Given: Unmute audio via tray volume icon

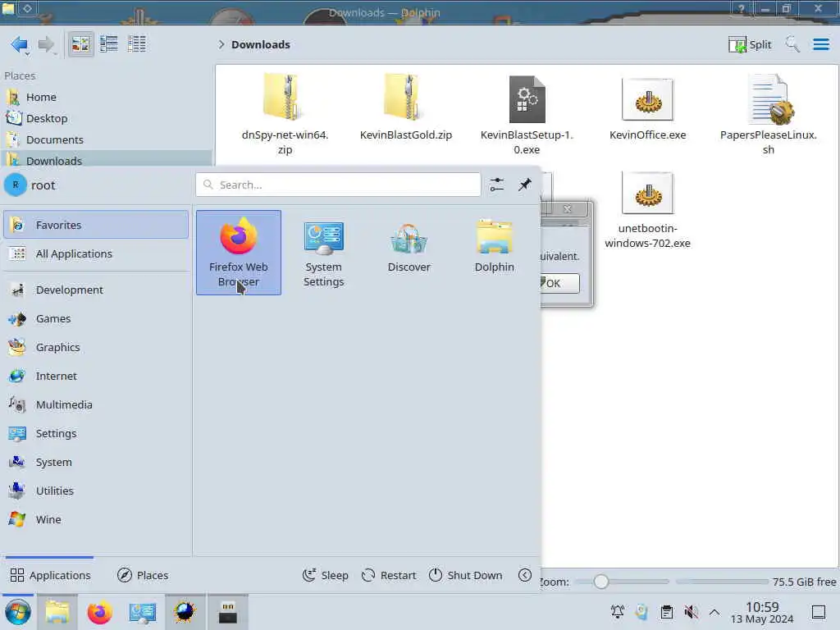Looking at the screenshot, I should point(691,612).
